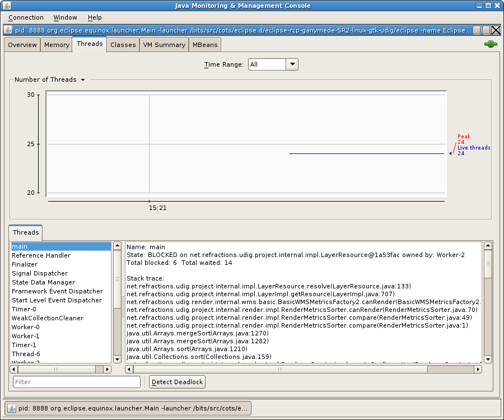The width and height of the screenshot is (504, 420).
Task: Click the Filter input field
Action: click(77, 382)
